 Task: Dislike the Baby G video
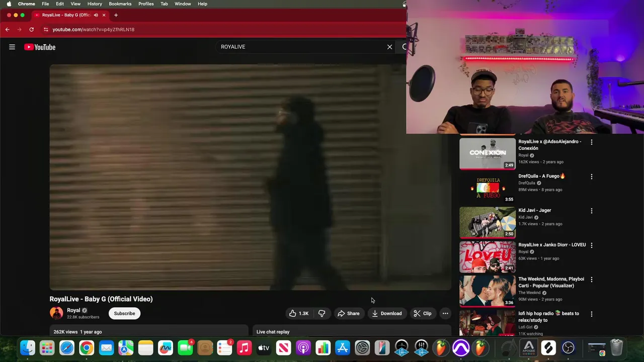322,313
